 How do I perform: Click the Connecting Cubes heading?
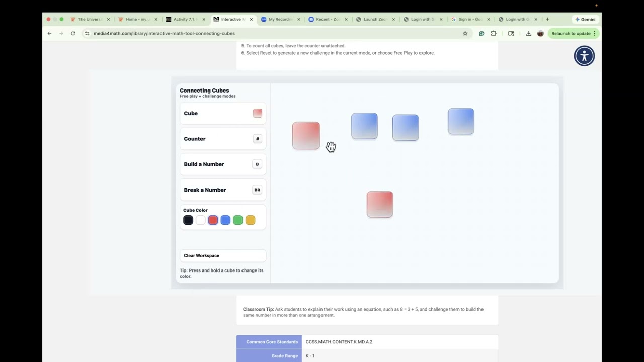204,90
